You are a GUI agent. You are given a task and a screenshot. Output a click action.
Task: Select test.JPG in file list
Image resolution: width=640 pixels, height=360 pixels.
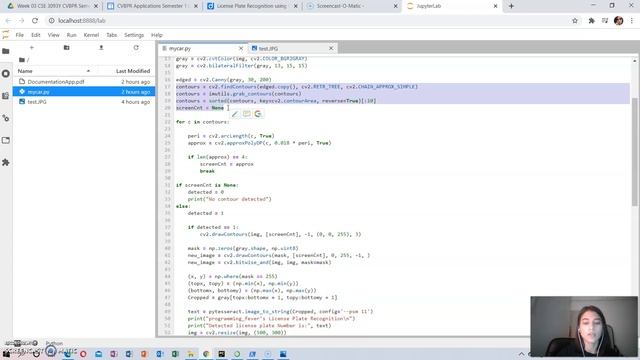pyautogui.click(x=84, y=102)
